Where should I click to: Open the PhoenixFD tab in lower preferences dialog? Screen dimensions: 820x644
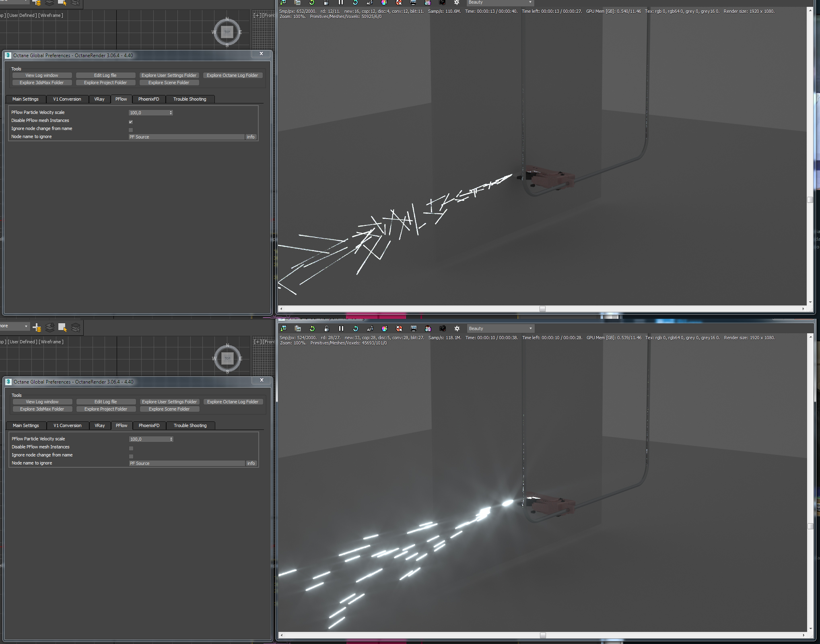pyautogui.click(x=149, y=425)
